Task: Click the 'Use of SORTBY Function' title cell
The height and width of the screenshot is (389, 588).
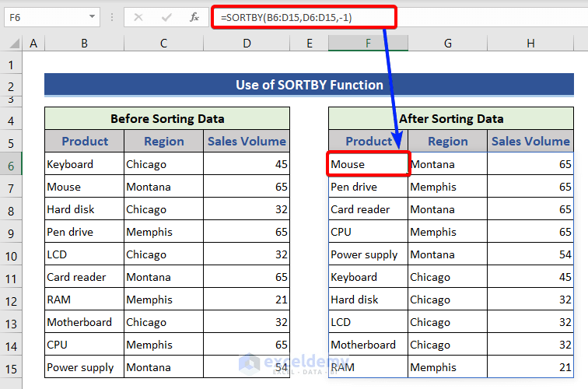Action: [x=309, y=85]
